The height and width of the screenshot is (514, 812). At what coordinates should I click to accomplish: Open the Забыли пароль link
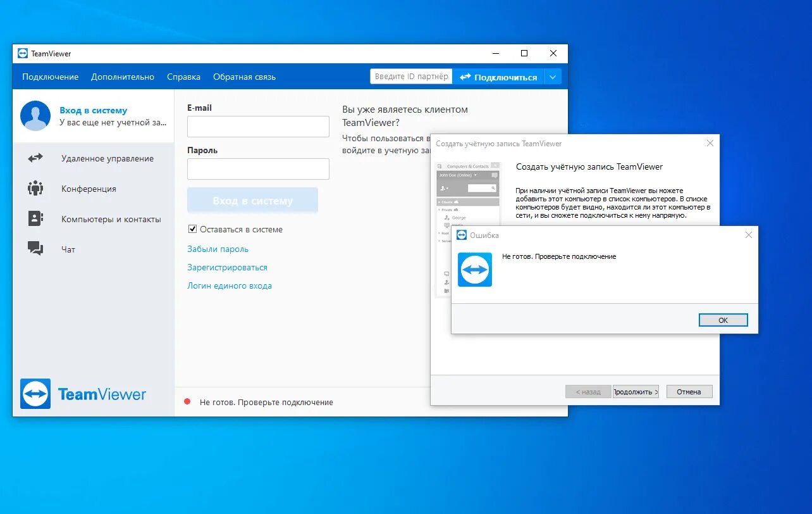[x=218, y=249]
